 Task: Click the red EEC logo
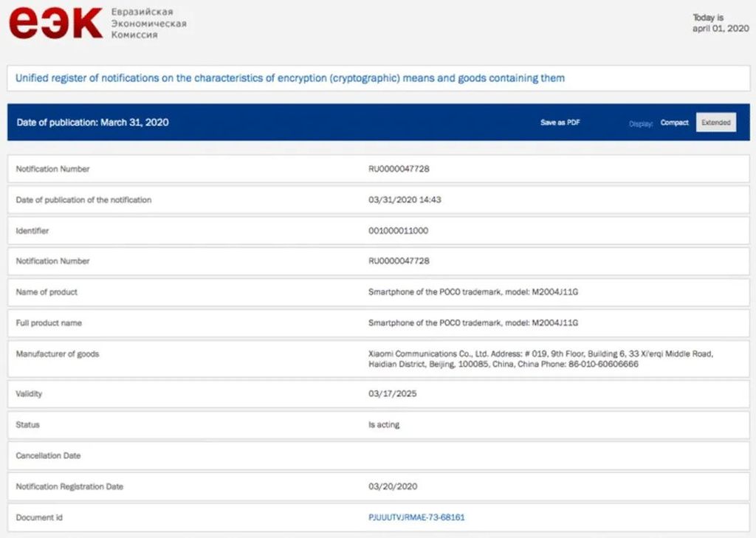click(55, 23)
